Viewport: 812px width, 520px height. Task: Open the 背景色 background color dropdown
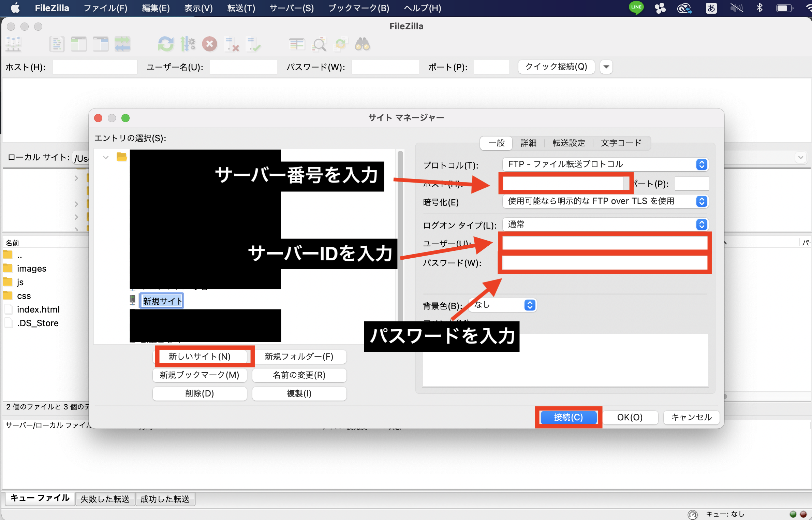pos(502,305)
